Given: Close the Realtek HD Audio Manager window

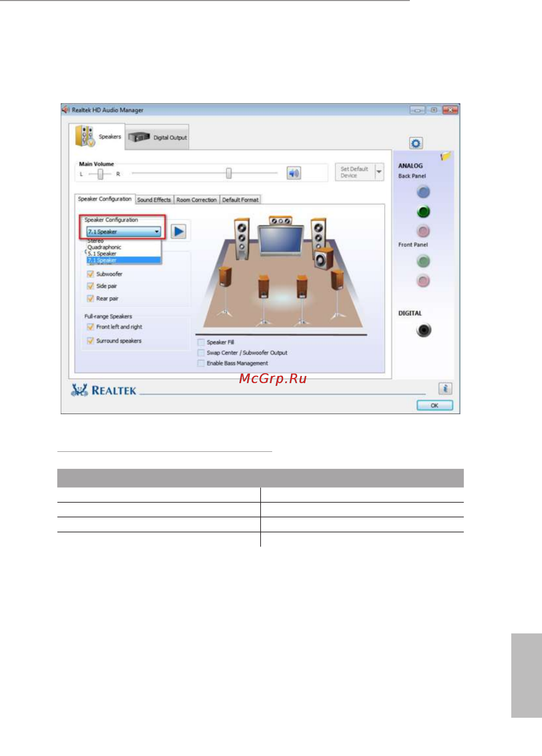Looking at the screenshot, I should pyautogui.click(x=450, y=110).
